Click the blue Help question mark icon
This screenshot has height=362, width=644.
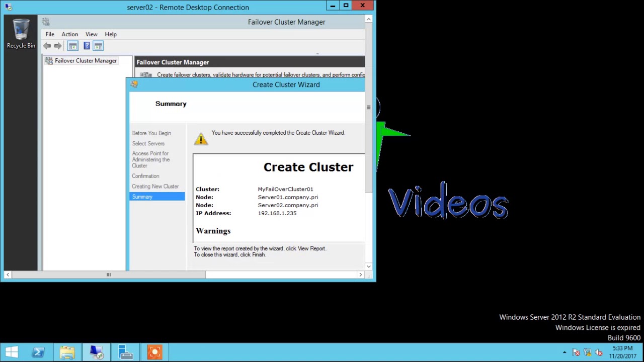click(x=87, y=46)
